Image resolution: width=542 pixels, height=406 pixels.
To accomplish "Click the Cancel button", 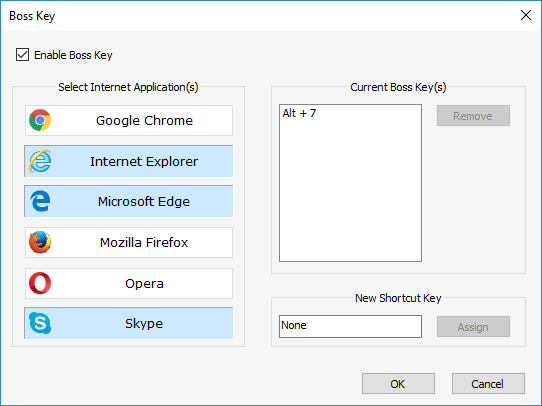I will 488,384.
